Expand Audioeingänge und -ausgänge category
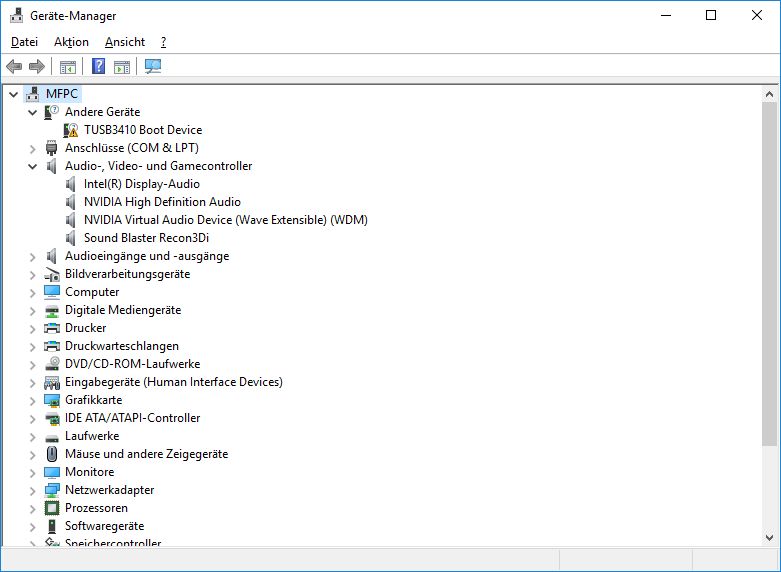The width and height of the screenshot is (781, 572). [32, 257]
